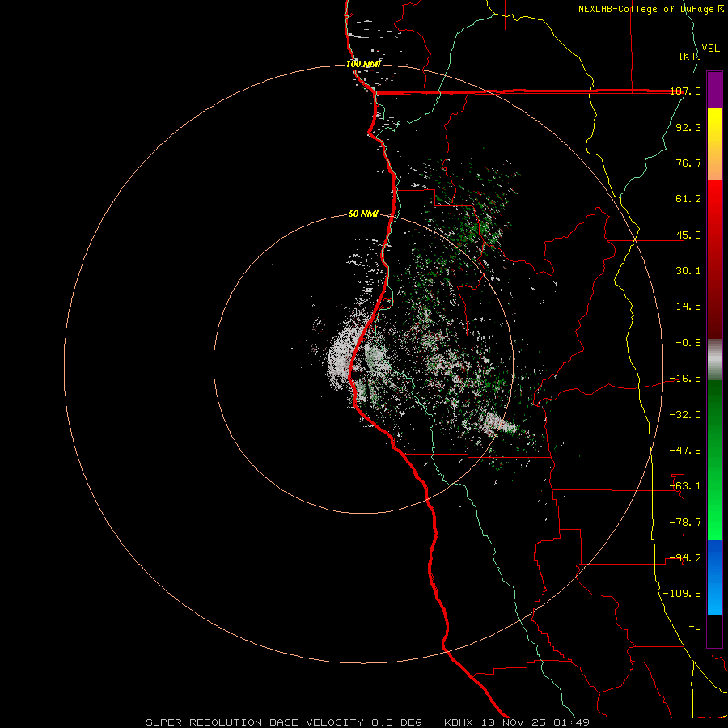The width and height of the screenshot is (728, 728).
Task: Select the -47.6 scale value
Action: (x=685, y=451)
